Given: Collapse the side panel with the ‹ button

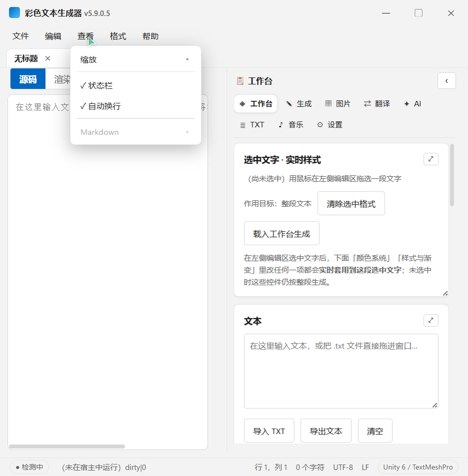Looking at the screenshot, I should [x=447, y=81].
